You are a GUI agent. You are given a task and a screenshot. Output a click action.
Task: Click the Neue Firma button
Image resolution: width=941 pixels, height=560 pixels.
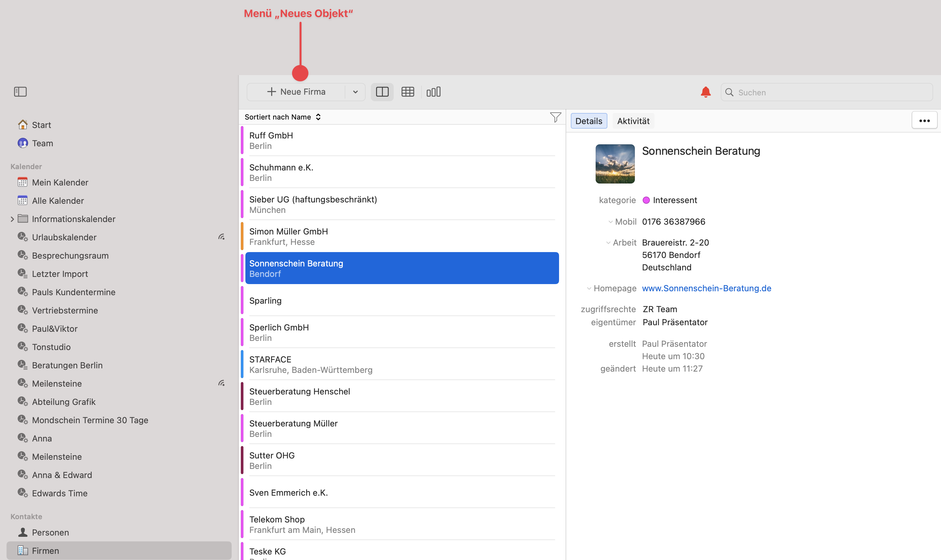tap(296, 92)
